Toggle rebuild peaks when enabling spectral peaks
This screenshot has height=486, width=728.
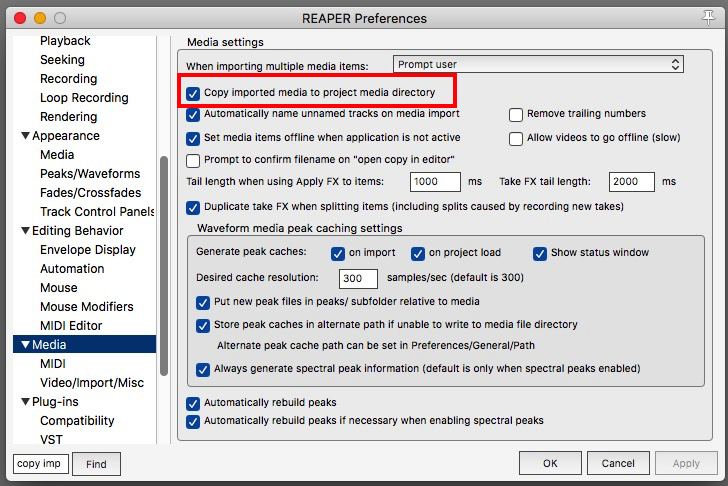coord(193,421)
